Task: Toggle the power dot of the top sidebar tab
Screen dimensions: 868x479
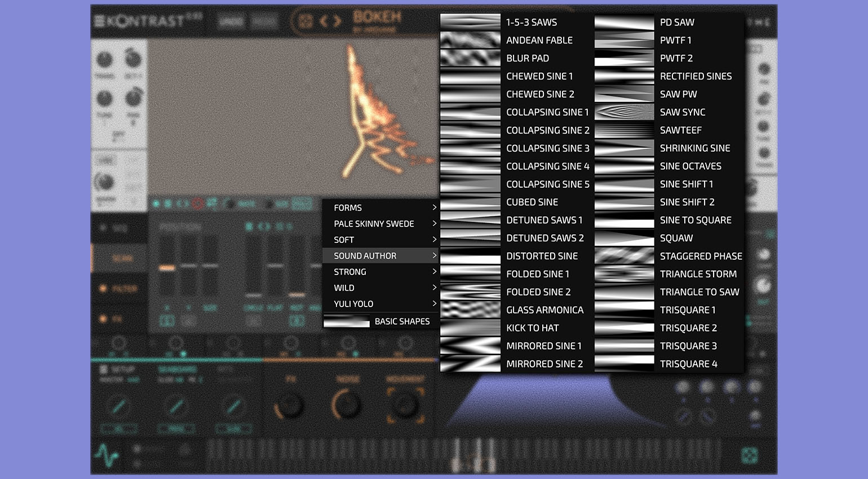Action: [103, 228]
